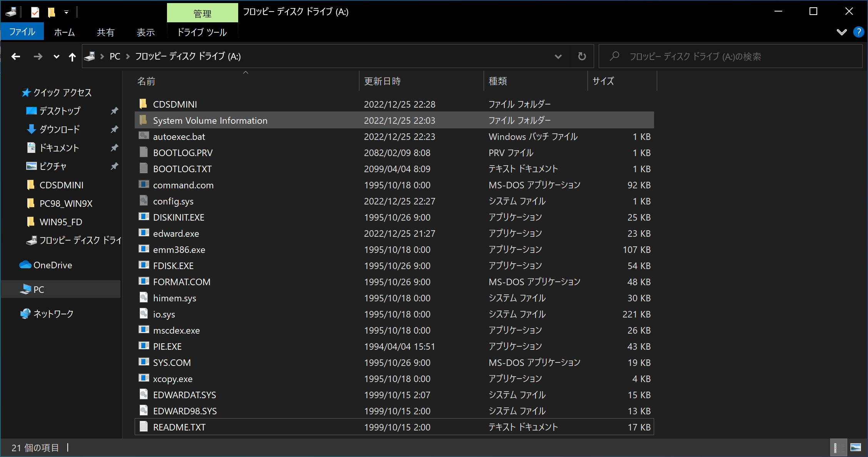Click the New Folder quick access icon

point(51,12)
